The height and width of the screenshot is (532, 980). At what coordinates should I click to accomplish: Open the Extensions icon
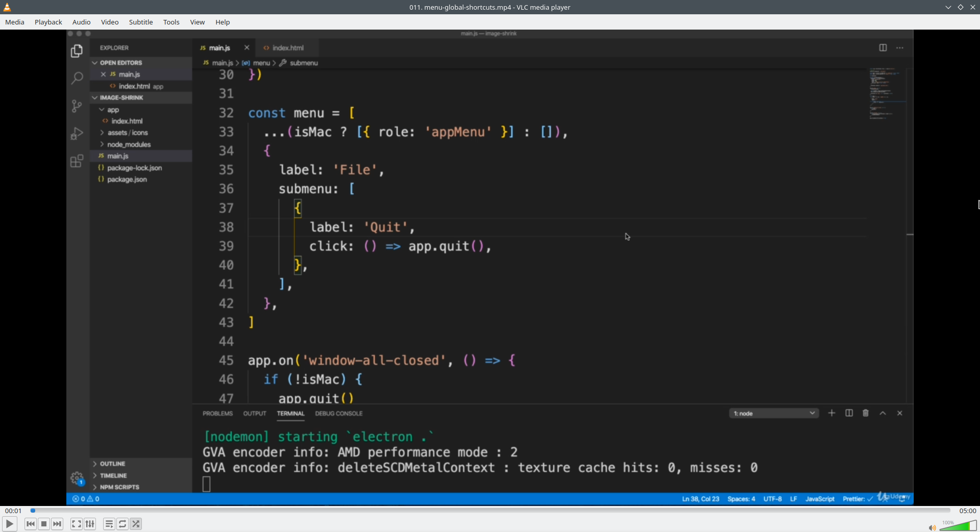point(77,161)
